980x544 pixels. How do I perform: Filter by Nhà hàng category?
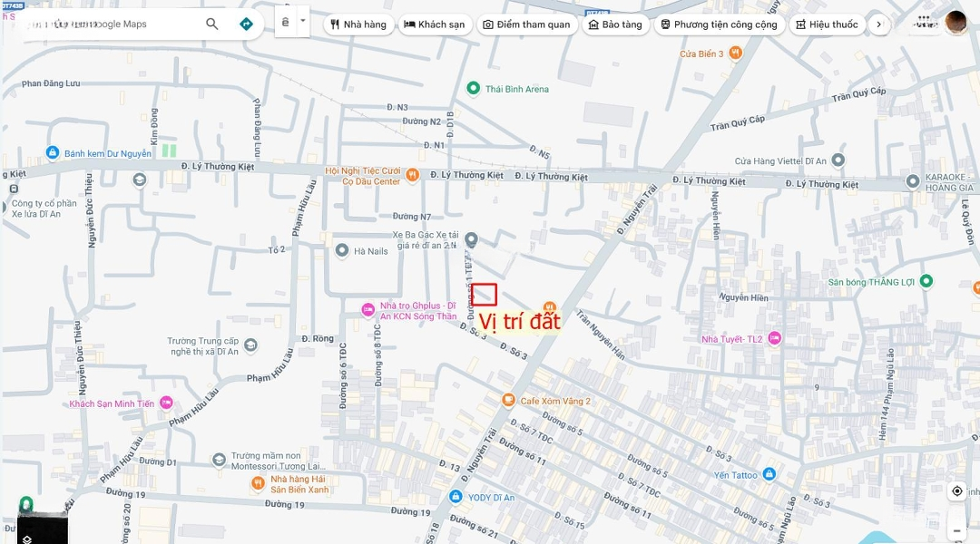click(358, 24)
